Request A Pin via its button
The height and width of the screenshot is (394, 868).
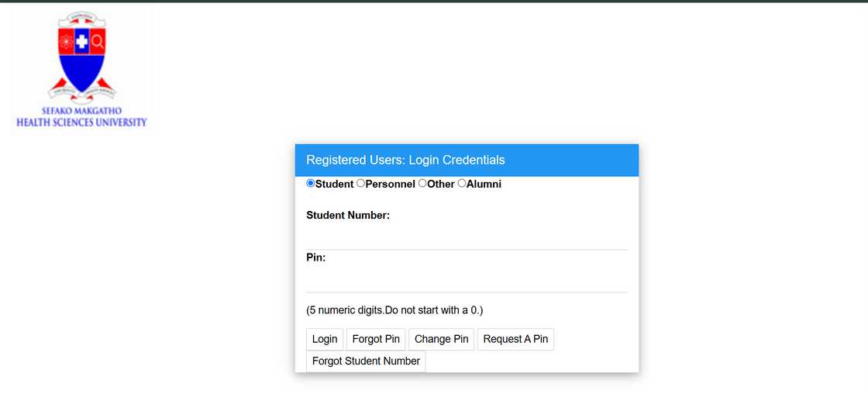click(x=515, y=339)
